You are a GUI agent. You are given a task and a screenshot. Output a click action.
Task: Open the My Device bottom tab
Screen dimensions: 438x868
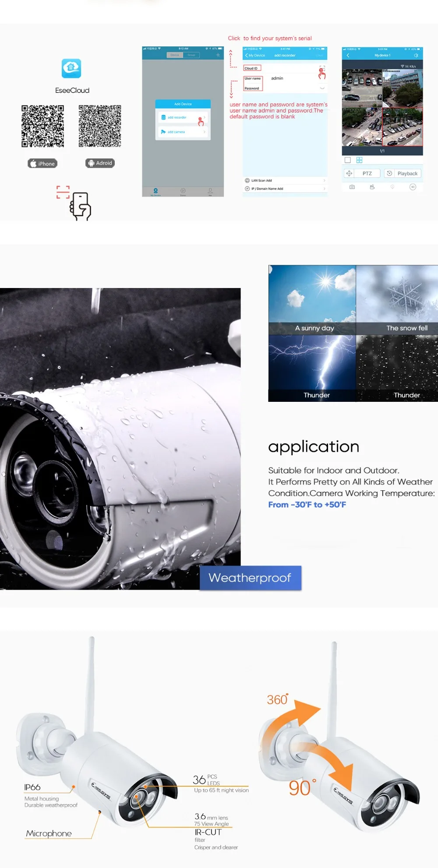pyautogui.click(x=155, y=192)
